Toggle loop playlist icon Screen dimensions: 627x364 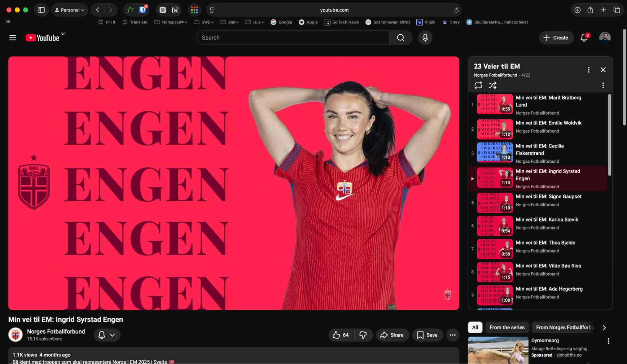[478, 85]
